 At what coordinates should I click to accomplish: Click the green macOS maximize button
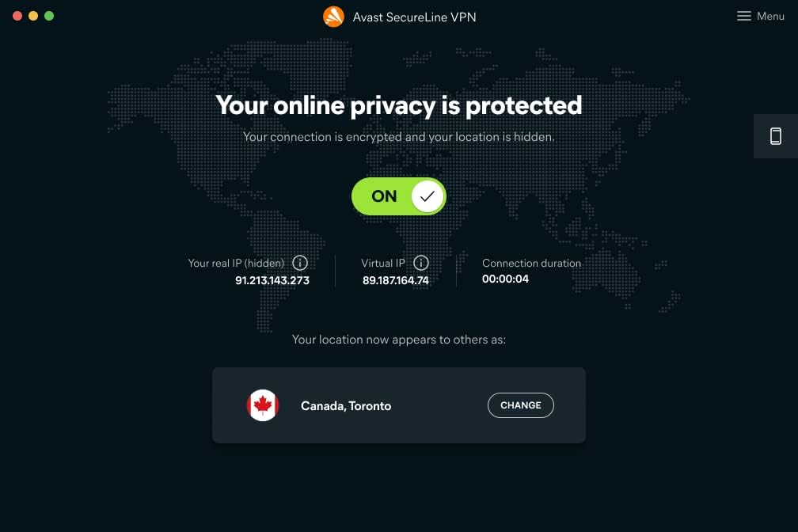coord(49,16)
